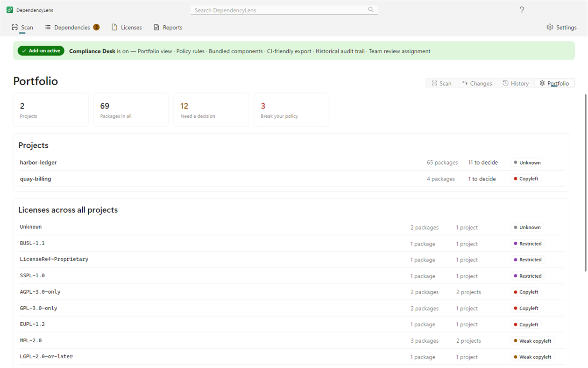The width and height of the screenshot is (588, 368).
Task: Click the History clock icon
Action: [x=505, y=83]
